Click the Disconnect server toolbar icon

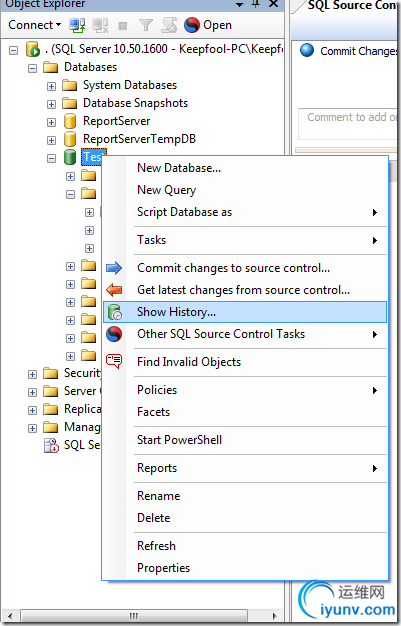click(x=100, y=25)
